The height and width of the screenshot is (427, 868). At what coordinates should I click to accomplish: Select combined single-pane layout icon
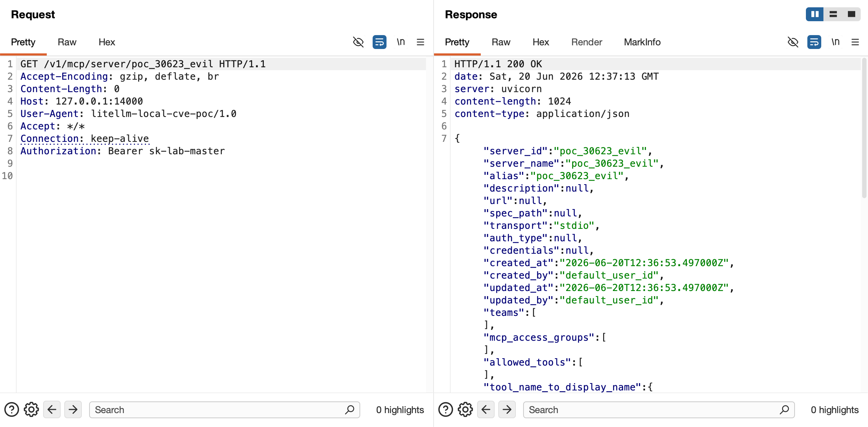852,14
